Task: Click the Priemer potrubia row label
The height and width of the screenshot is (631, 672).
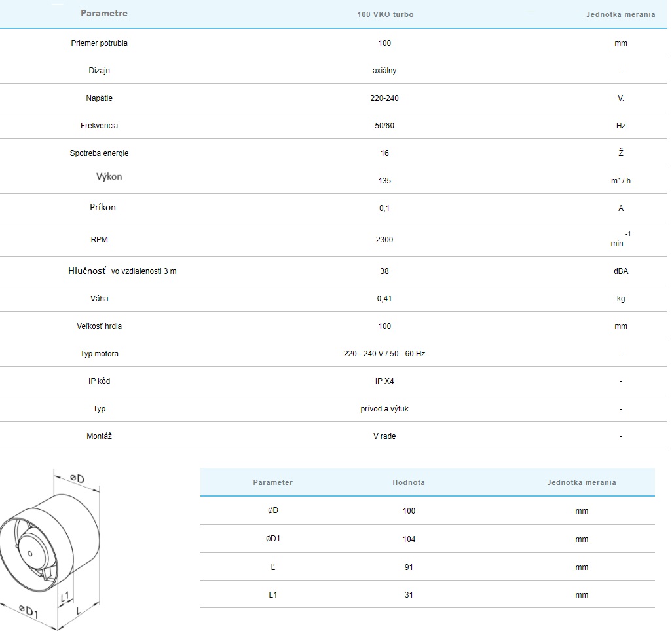Action: pos(99,43)
